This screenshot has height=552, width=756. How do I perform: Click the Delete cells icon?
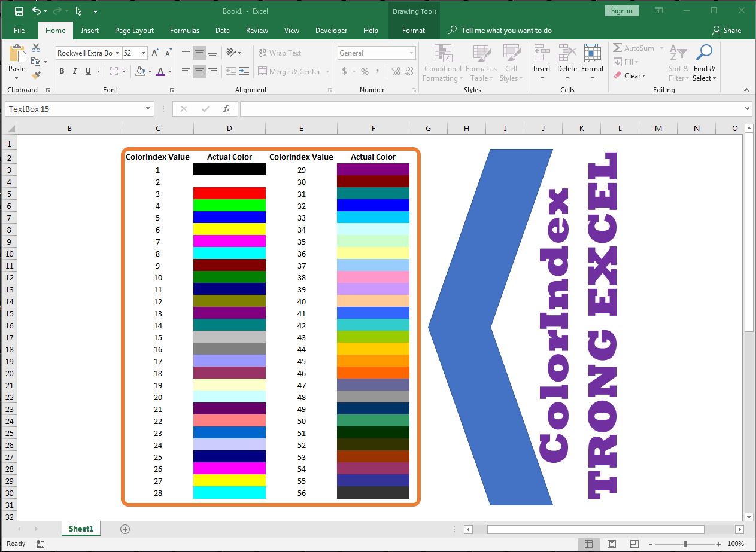pos(567,53)
